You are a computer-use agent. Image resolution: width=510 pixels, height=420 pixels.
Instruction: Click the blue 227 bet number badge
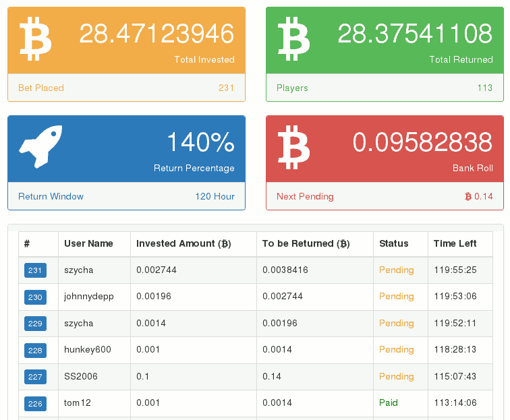(x=35, y=377)
